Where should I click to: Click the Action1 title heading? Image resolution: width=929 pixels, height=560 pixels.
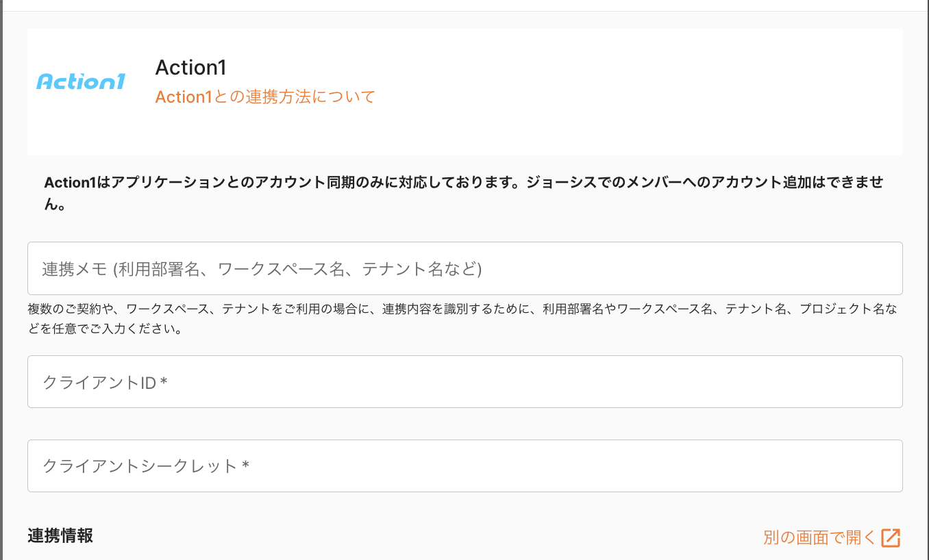190,68
